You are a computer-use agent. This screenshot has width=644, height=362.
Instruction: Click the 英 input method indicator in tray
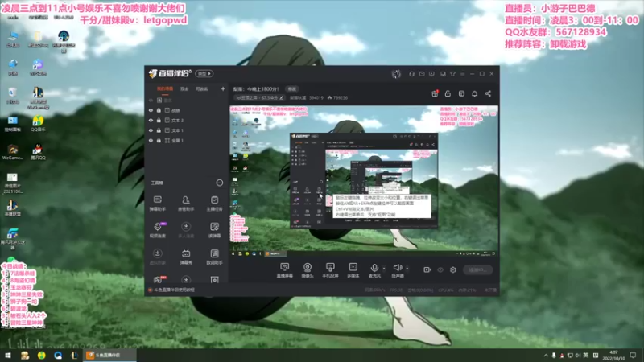[586, 355]
